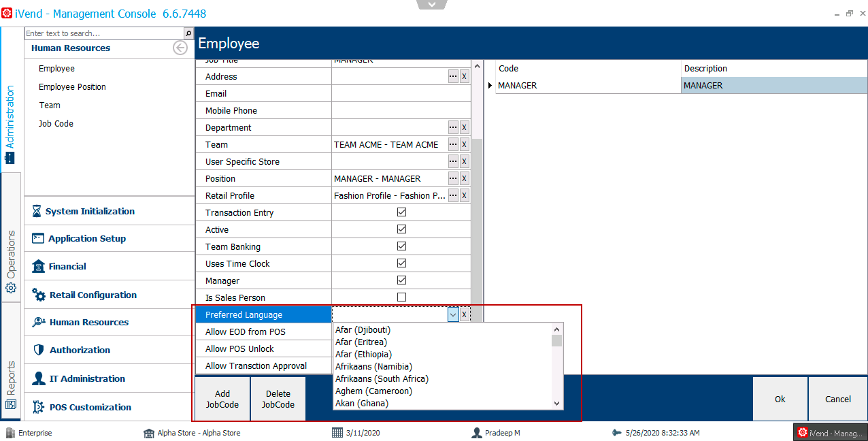The height and width of the screenshot is (441, 868).
Task: Select Afar (Djibouti) from language list
Action: pyautogui.click(x=442, y=330)
